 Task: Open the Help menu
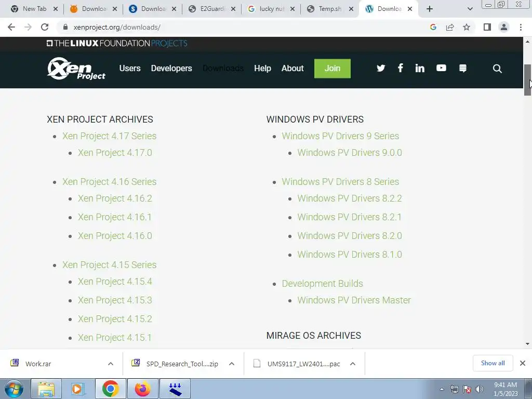(262, 68)
